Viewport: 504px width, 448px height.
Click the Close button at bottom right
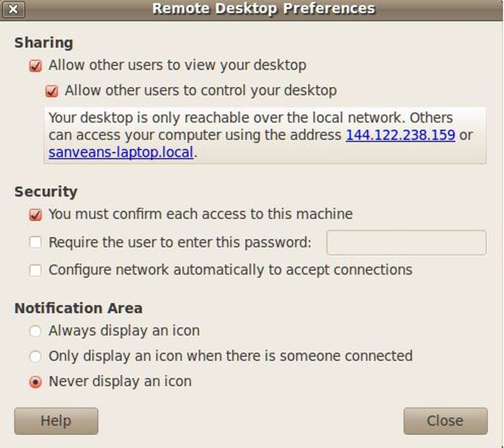pyautogui.click(x=445, y=421)
